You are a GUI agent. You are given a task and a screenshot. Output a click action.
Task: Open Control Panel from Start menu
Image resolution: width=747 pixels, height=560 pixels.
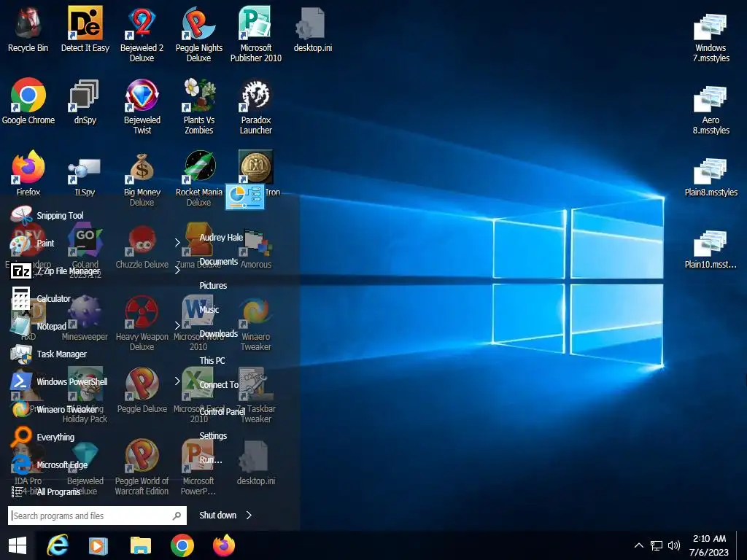(x=222, y=411)
